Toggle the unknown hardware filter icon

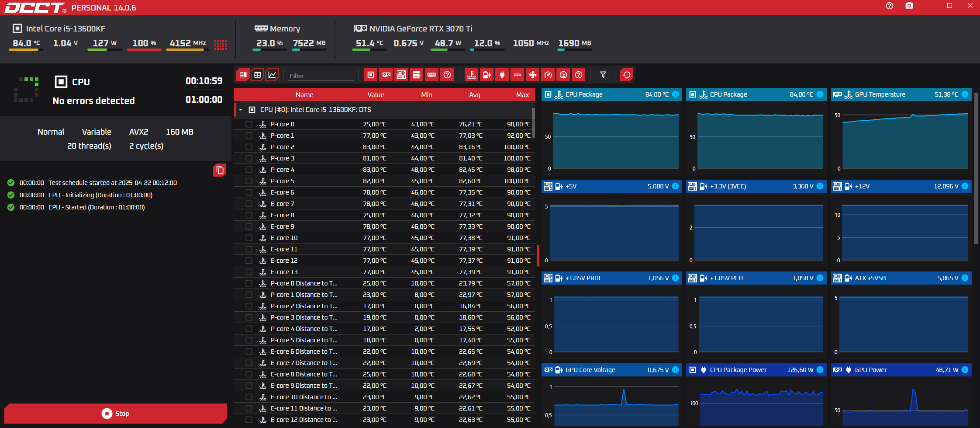[447, 75]
